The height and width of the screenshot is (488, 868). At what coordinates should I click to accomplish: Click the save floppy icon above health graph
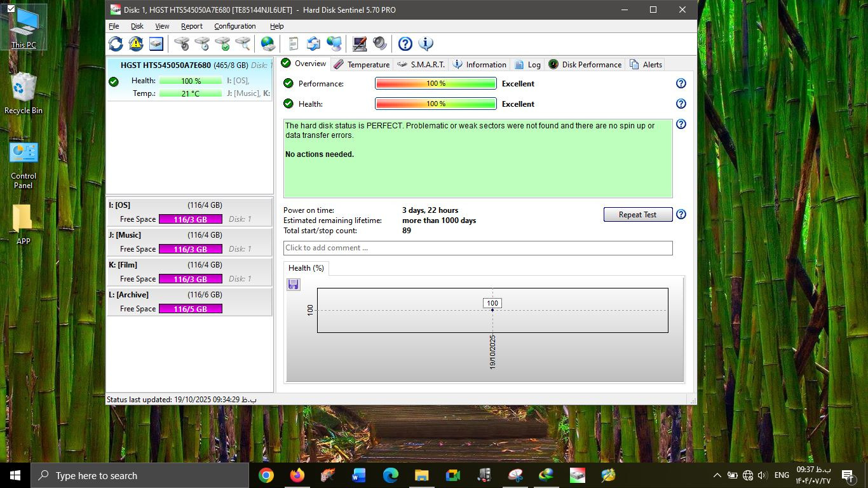[293, 284]
